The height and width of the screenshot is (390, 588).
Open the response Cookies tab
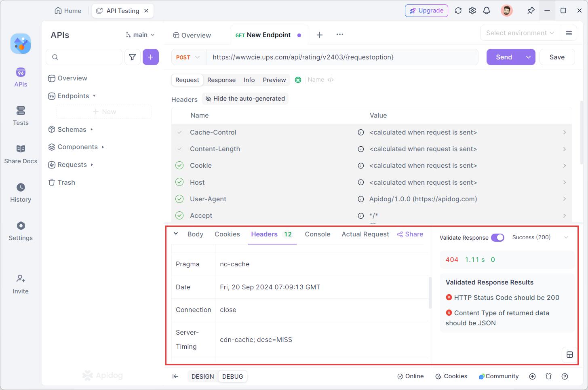pyautogui.click(x=227, y=234)
